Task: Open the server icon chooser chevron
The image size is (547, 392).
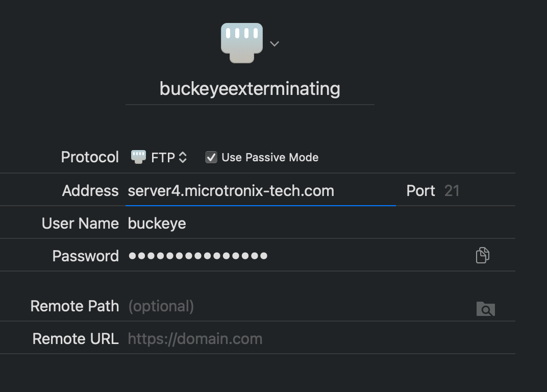Action: click(275, 44)
